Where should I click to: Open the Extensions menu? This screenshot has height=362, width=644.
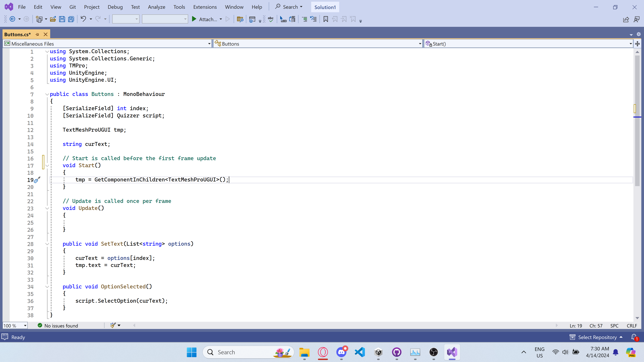tap(205, 7)
